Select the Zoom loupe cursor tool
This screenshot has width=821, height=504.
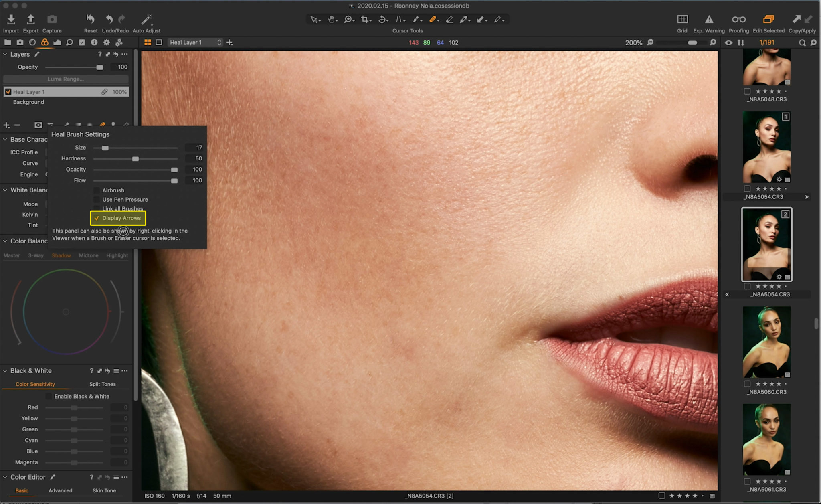click(x=348, y=19)
